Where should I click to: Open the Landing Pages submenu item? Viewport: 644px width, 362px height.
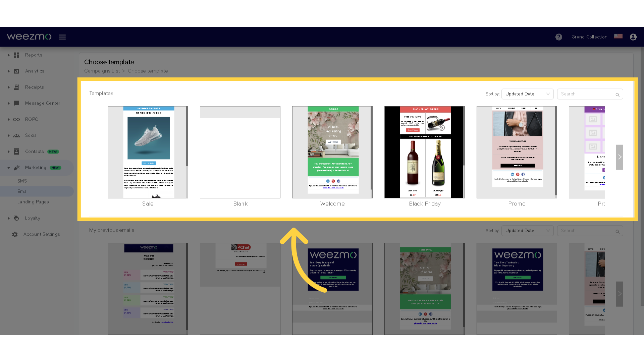point(33,202)
